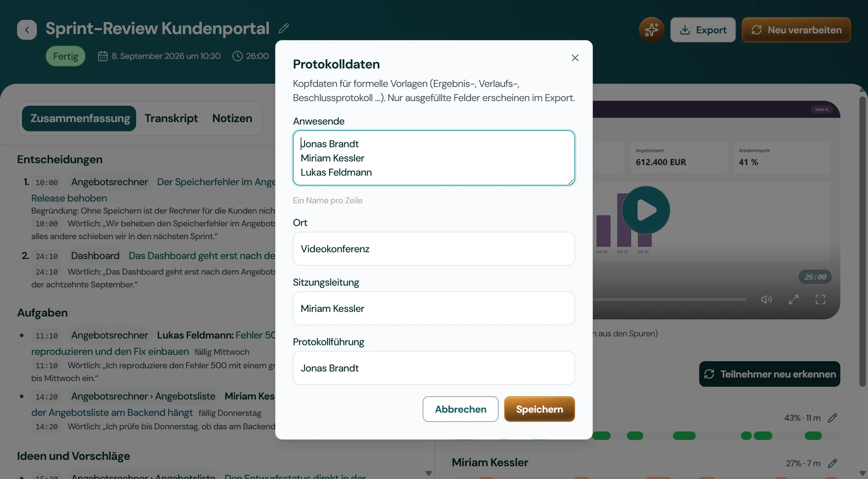This screenshot has height=479, width=868.
Task: Cancel with the Abbrechen button
Action: coord(460,409)
